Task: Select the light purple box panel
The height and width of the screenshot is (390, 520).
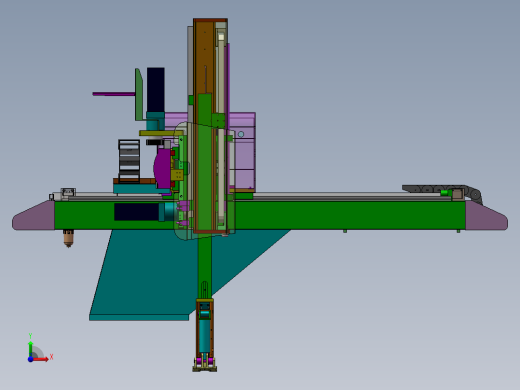Action: click(242, 152)
